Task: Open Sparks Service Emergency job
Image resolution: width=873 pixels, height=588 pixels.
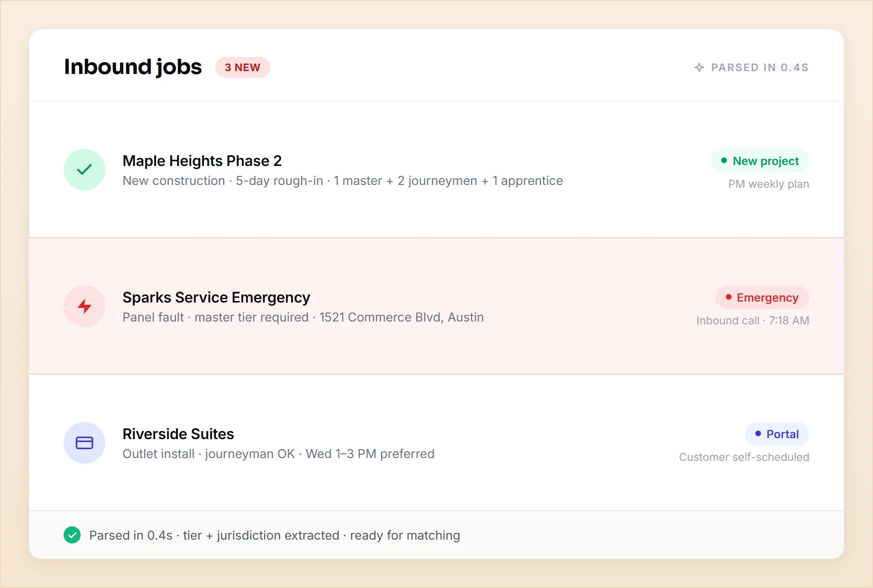Action: 436,306
